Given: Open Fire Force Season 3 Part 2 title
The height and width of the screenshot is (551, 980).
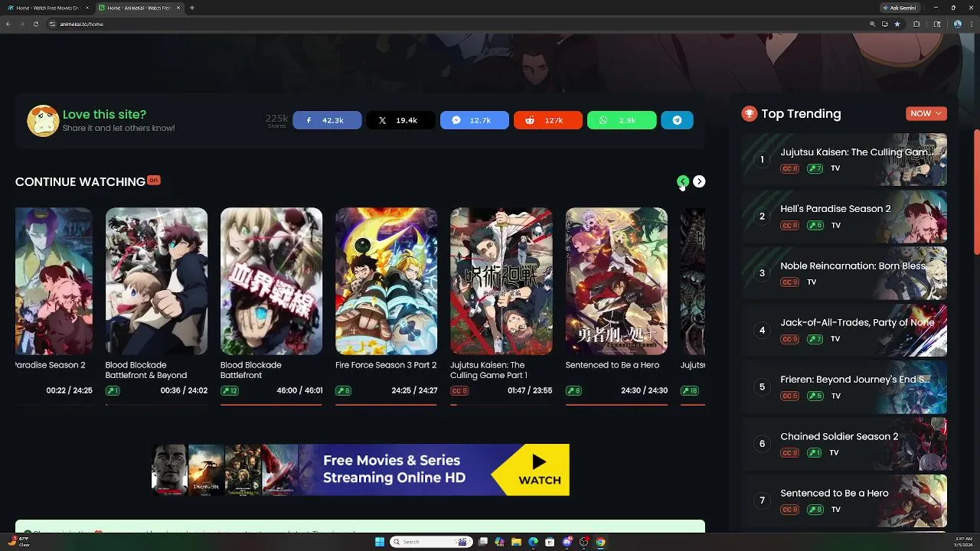Looking at the screenshot, I should coord(386,365).
